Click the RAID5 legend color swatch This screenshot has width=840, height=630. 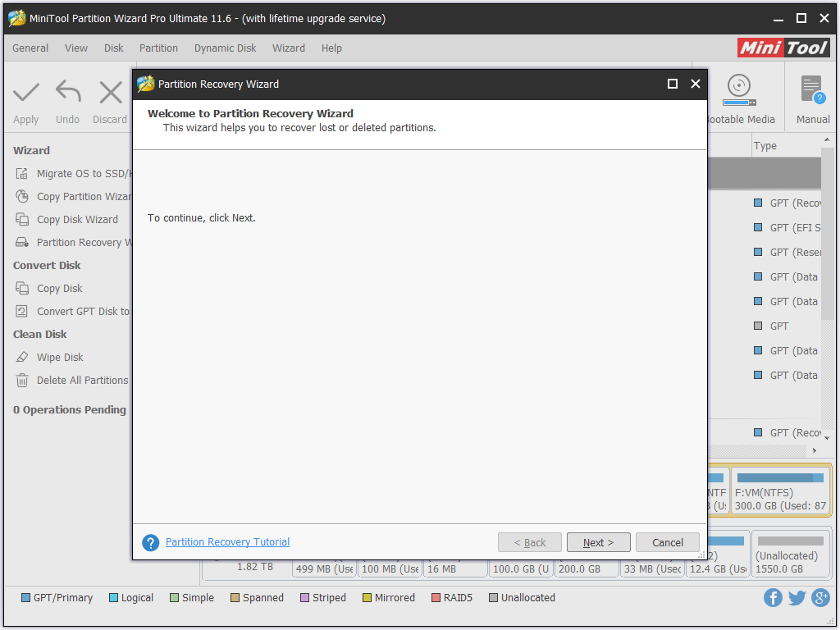click(436, 598)
